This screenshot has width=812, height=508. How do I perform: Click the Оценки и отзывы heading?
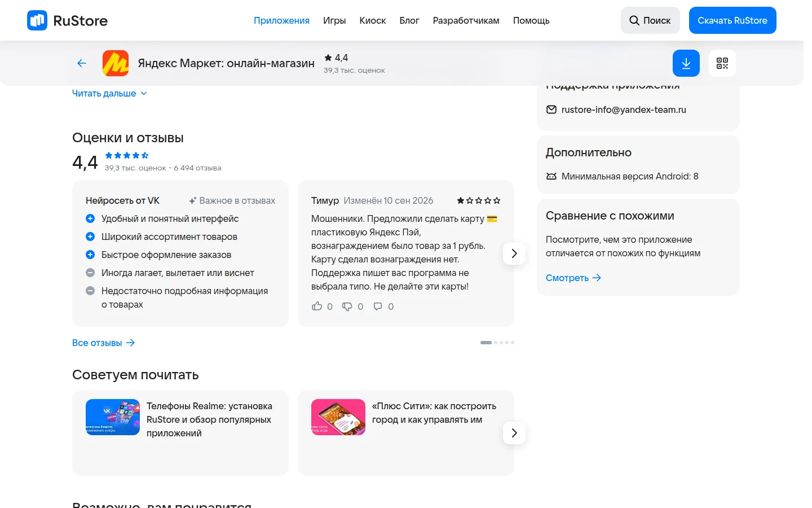click(128, 138)
